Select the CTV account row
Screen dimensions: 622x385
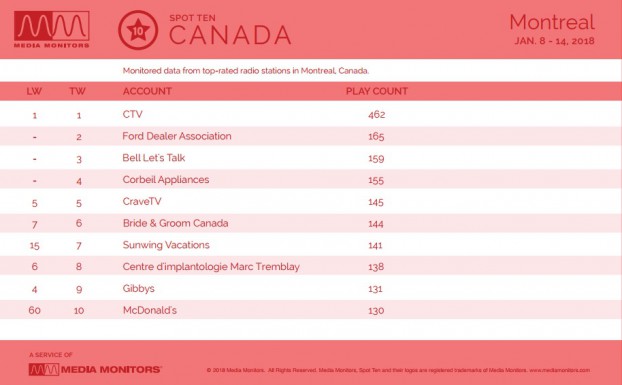point(311,115)
